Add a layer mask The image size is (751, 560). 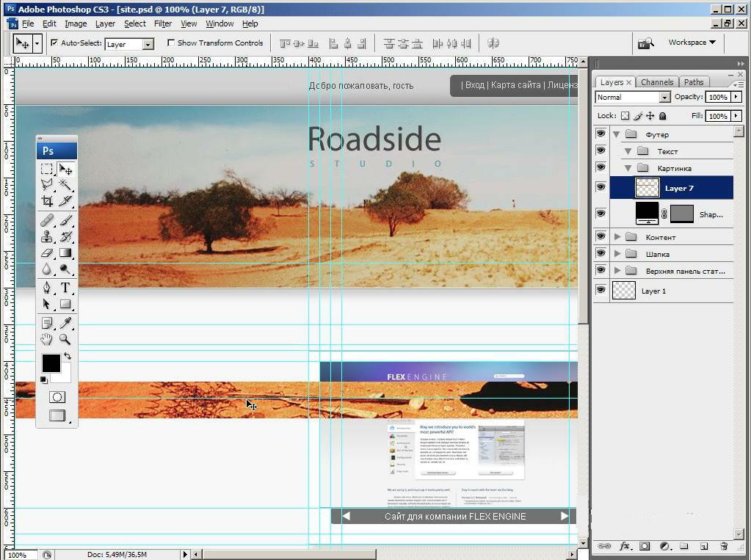point(645,546)
